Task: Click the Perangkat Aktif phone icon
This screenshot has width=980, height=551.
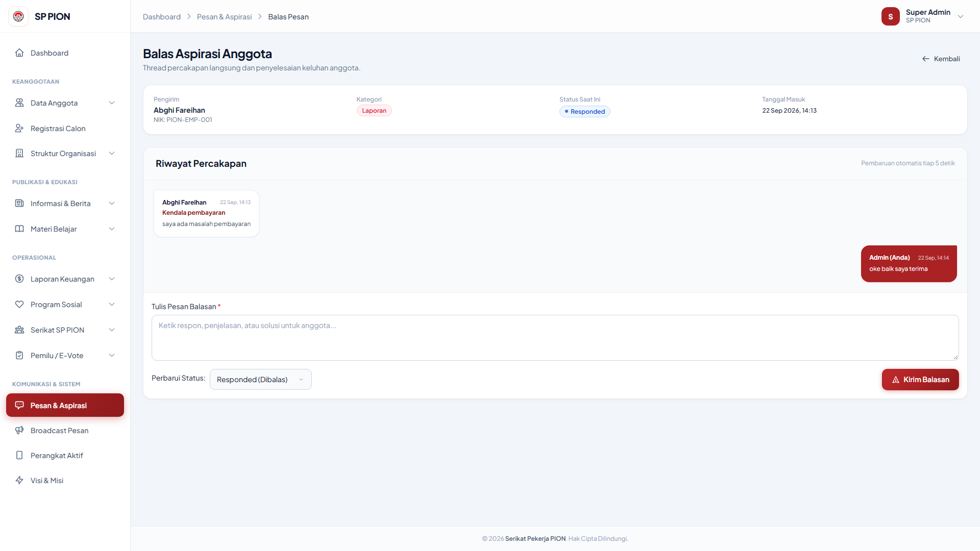Action: (19, 456)
